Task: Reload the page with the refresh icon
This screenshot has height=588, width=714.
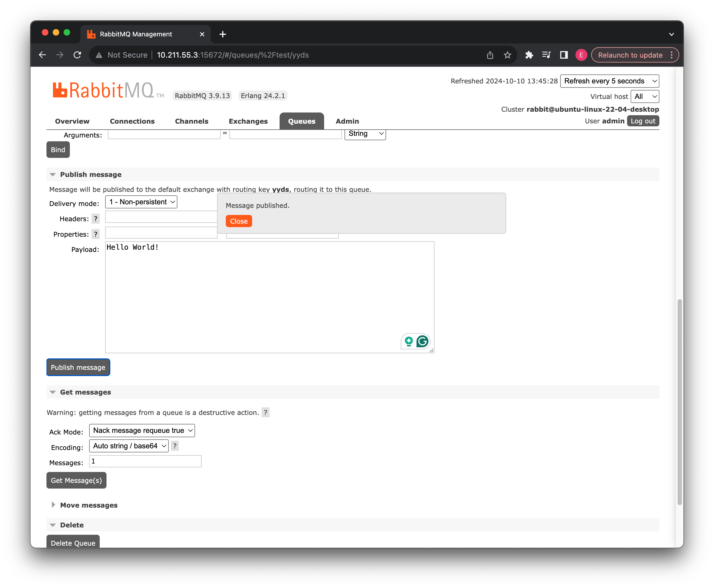Action: (77, 55)
